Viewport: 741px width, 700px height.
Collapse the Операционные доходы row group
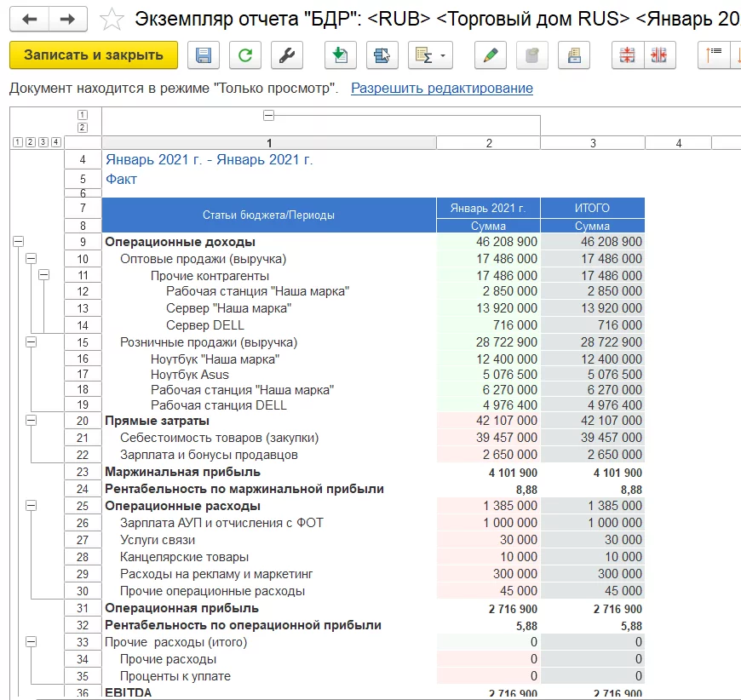[19, 242]
